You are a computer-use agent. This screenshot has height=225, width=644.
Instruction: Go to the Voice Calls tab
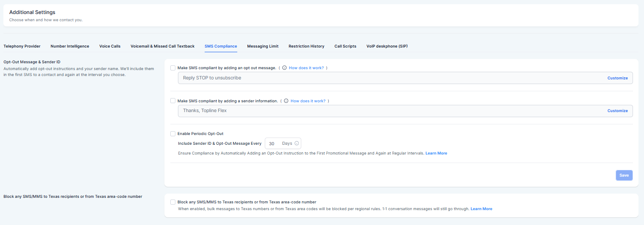pyautogui.click(x=110, y=46)
